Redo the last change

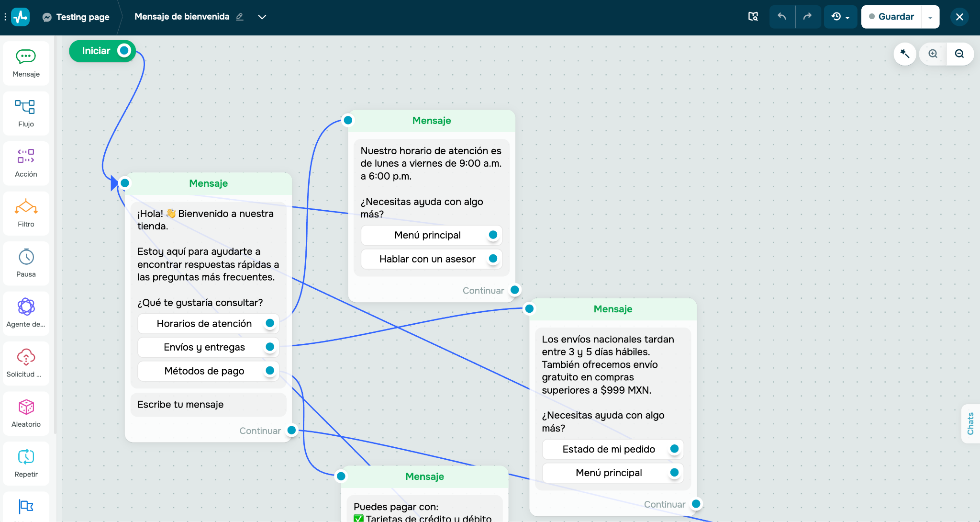tap(808, 17)
